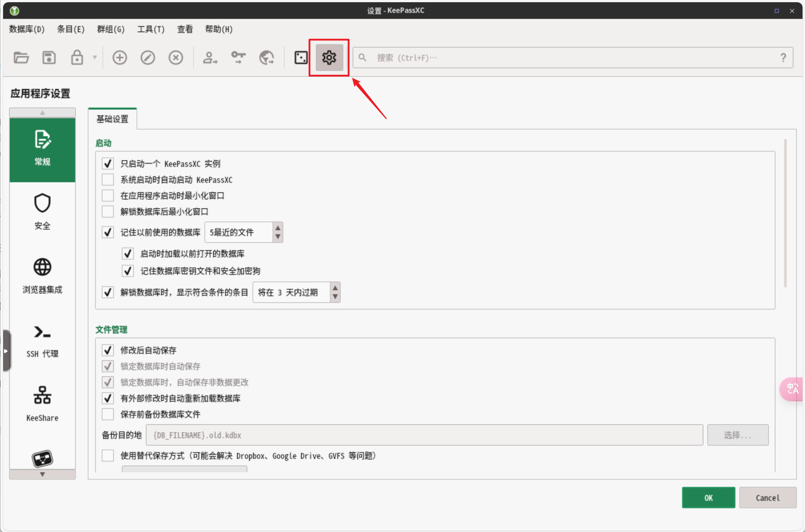This screenshot has width=805, height=532.
Task: Click the Open Database folder icon
Action: point(21,58)
